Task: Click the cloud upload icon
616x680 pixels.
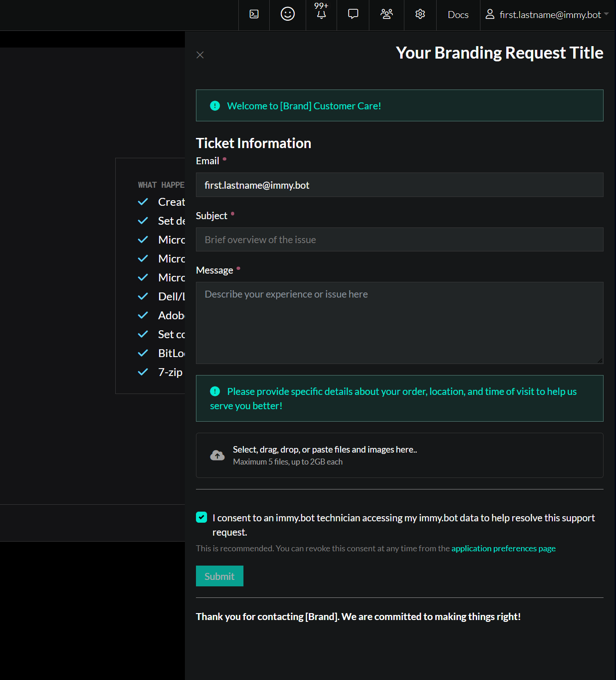Action: click(x=217, y=456)
